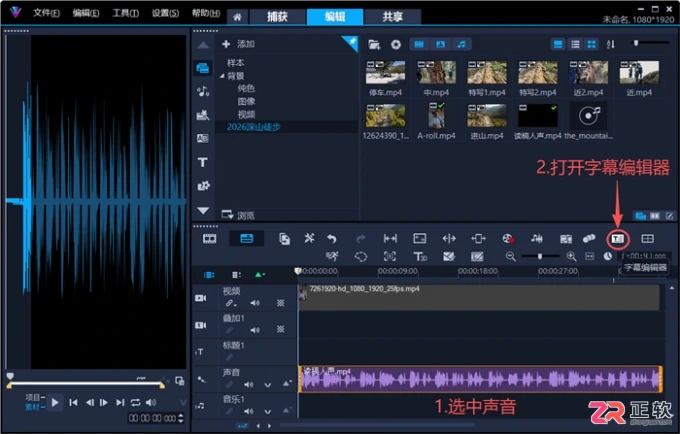680x434 pixels.
Task: Click the redo arrow in timeline toolbar
Action: (360, 238)
